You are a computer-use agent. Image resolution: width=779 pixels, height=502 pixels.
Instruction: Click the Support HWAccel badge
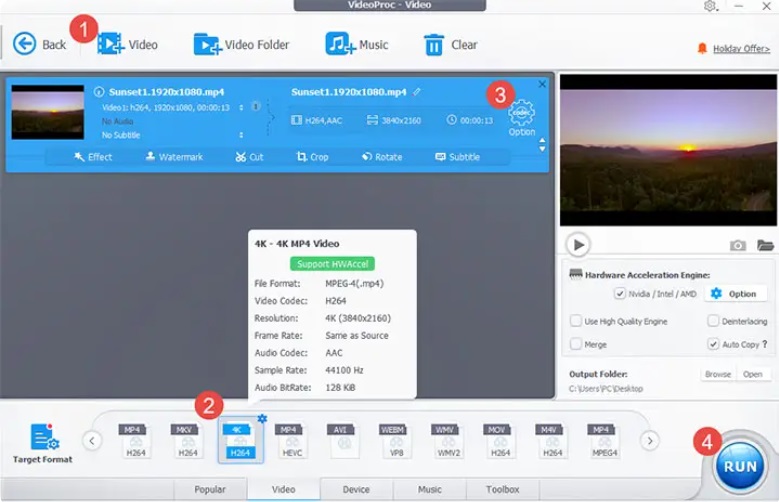point(332,263)
